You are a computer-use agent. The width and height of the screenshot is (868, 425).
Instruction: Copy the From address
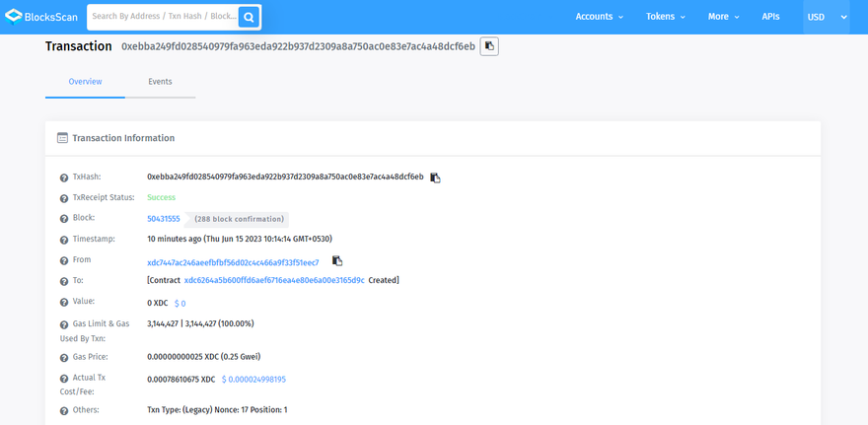(x=337, y=261)
